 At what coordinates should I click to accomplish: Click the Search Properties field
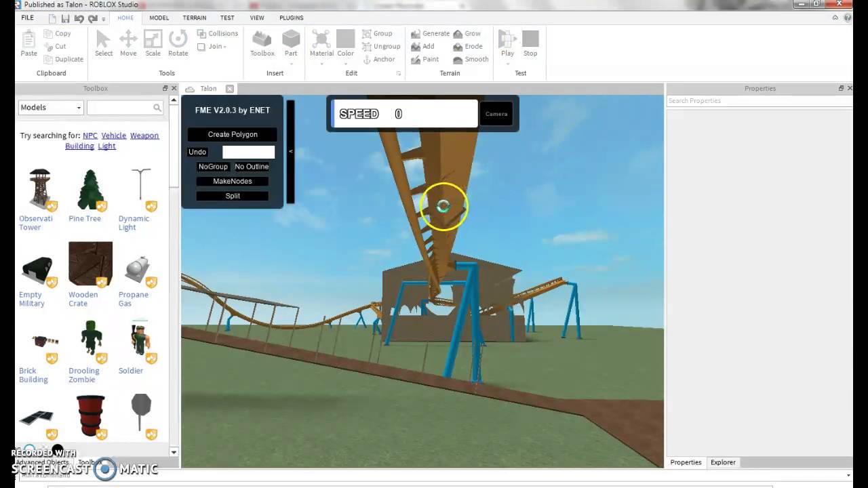click(x=758, y=100)
